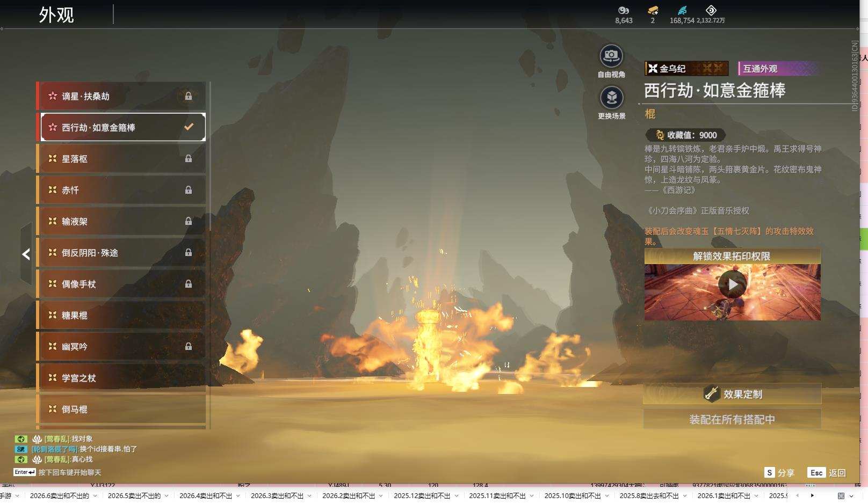868x504 pixels.
Task: Click player name [轮到洛辰了吗] in chat
Action: pos(55,449)
